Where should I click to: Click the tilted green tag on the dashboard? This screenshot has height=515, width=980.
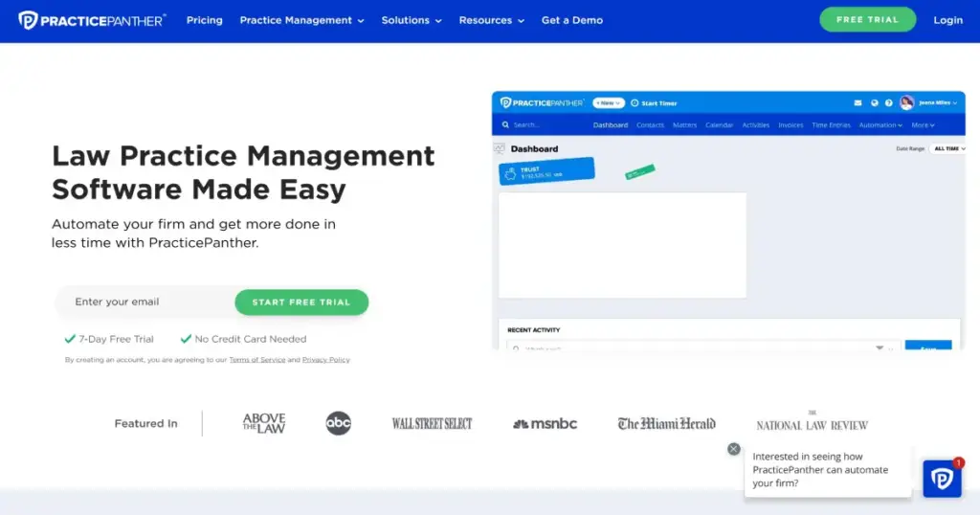640,171
